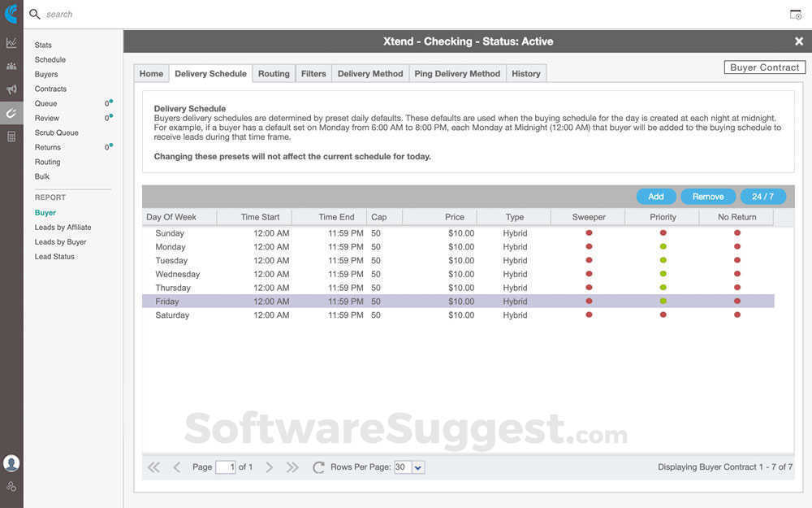
Task: Click the app logo in the top-left corner
Action: [x=11, y=12]
